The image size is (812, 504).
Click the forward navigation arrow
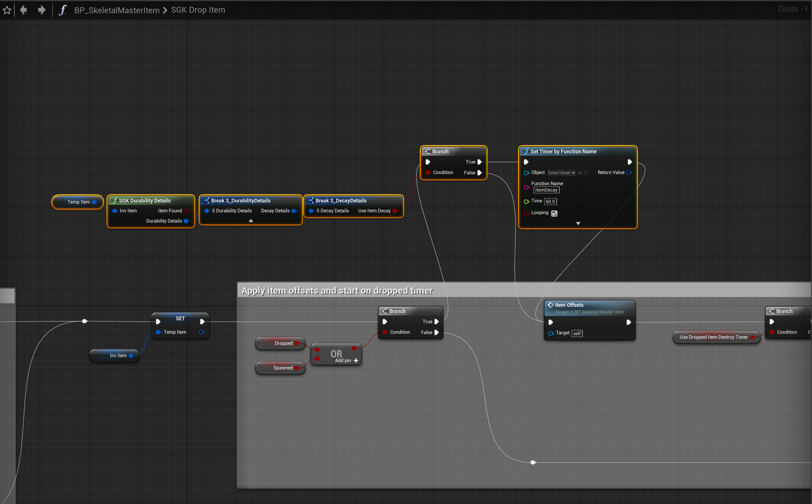coord(42,10)
